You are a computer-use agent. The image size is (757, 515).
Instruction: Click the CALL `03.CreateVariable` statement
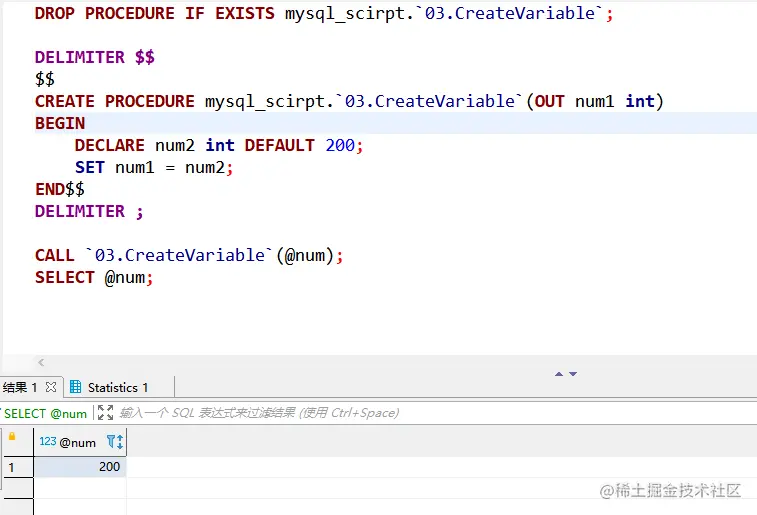point(189,255)
